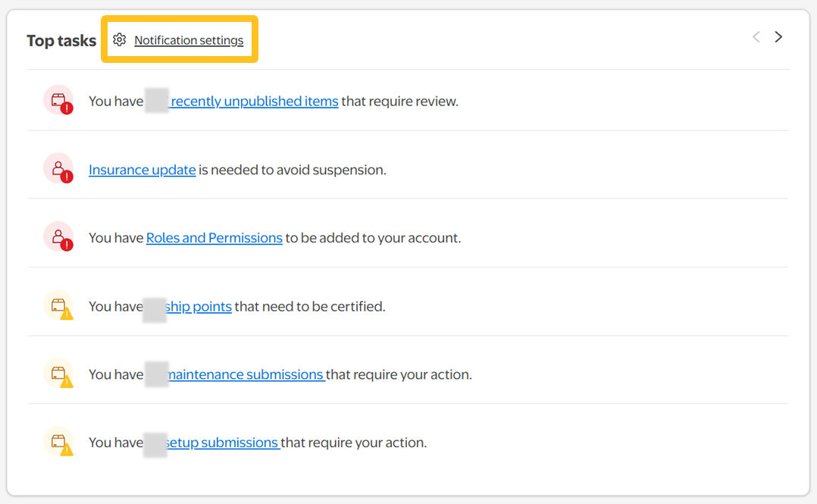View the maintenance submissions link
The image size is (817, 504).
coord(246,374)
